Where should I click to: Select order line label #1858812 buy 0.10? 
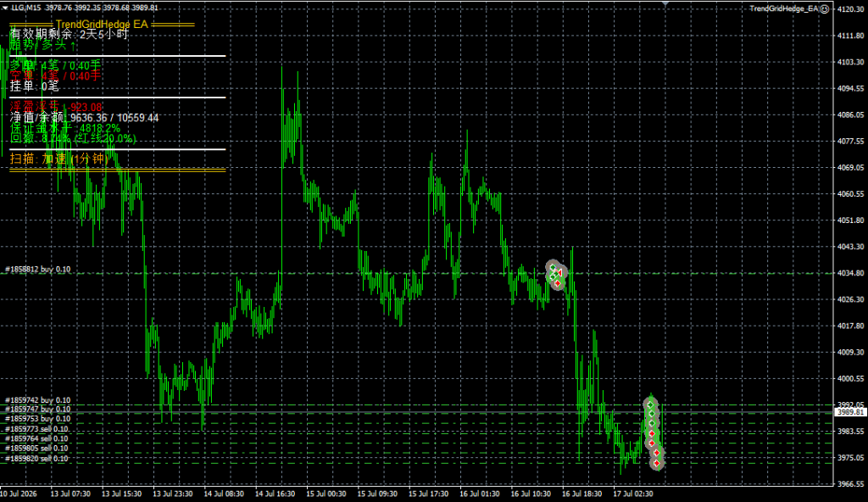coord(37,270)
